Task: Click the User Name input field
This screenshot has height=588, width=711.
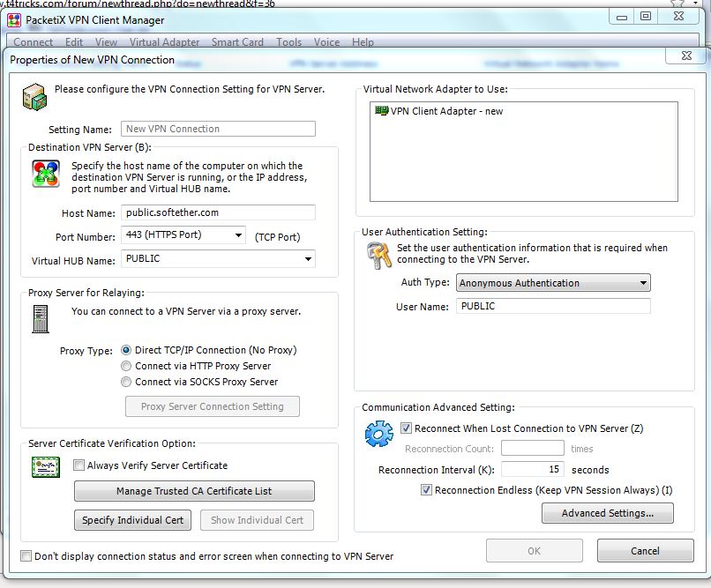Action: pyautogui.click(x=553, y=306)
